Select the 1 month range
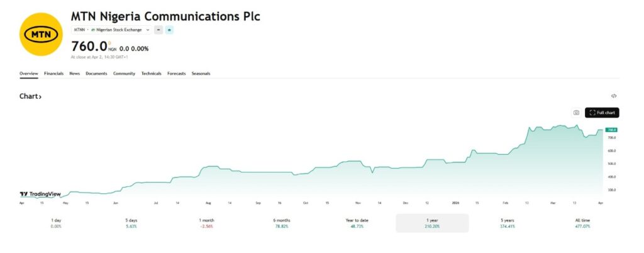Image resolution: width=644 pixels, height=253 pixels. point(206,223)
